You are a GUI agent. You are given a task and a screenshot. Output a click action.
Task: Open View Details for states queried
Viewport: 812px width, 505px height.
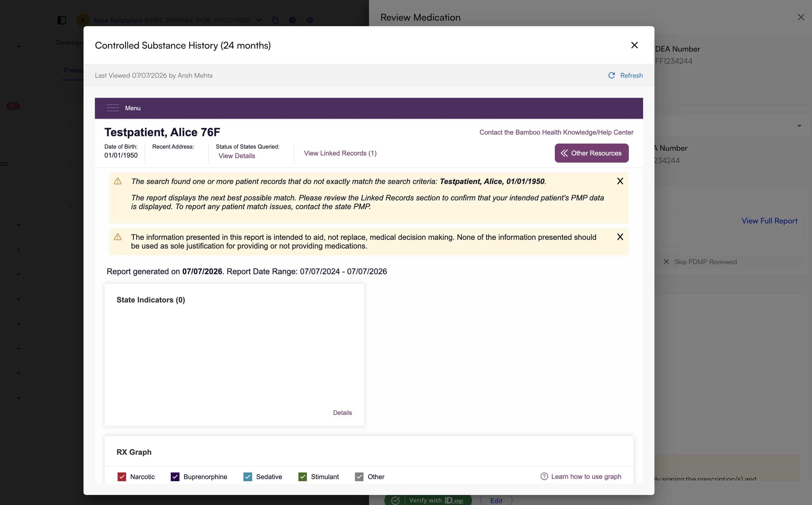point(237,156)
